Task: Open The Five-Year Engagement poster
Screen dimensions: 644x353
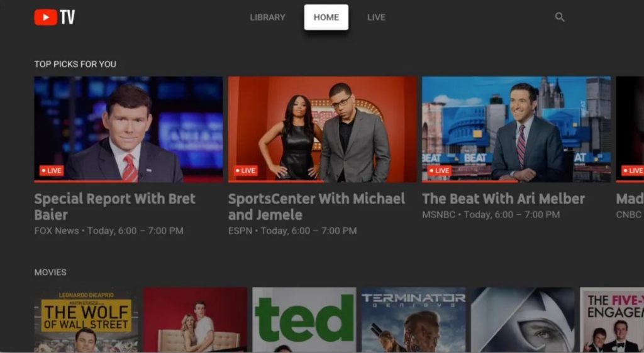Action: [612, 320]
